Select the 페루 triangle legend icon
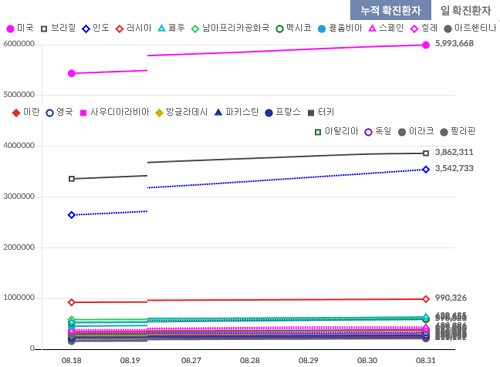 [161, 28]
